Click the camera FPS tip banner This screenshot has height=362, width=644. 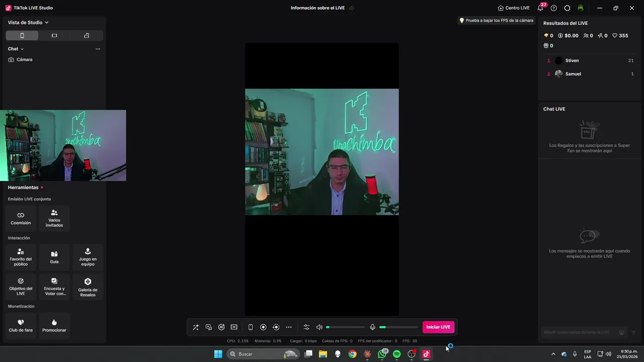496,21
